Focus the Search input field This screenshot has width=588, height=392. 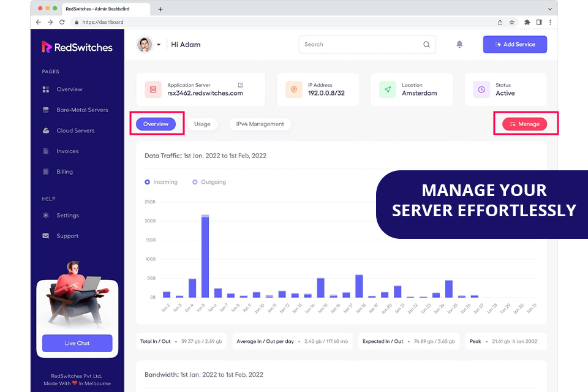coord(367,44)
